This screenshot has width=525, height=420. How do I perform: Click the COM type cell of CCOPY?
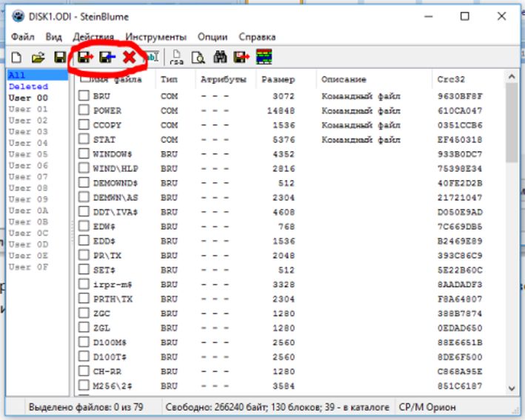[169, 125]
